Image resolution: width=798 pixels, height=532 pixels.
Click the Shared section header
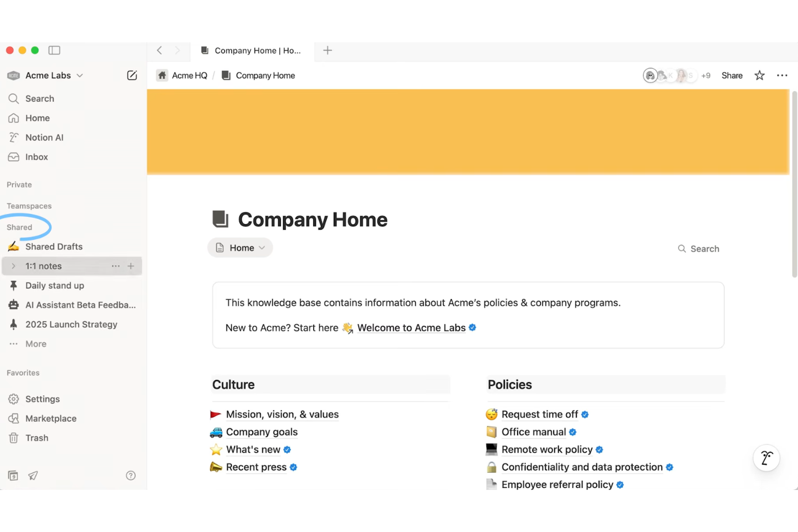coord(19,227)
